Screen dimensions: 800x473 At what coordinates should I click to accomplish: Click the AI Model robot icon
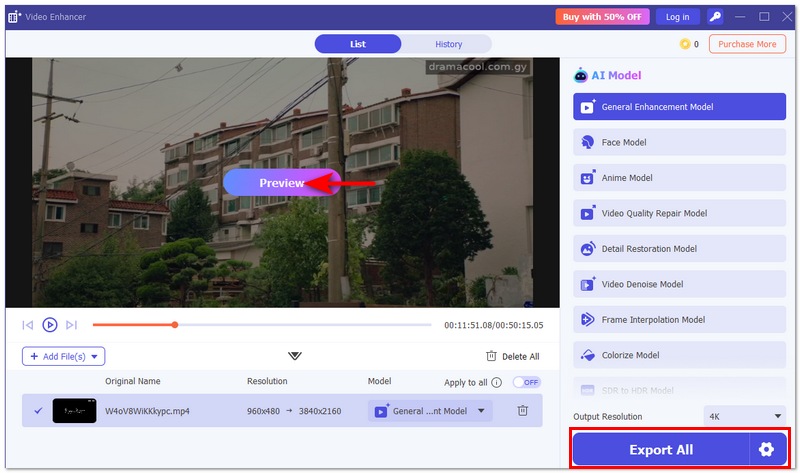tap(580, 75)
